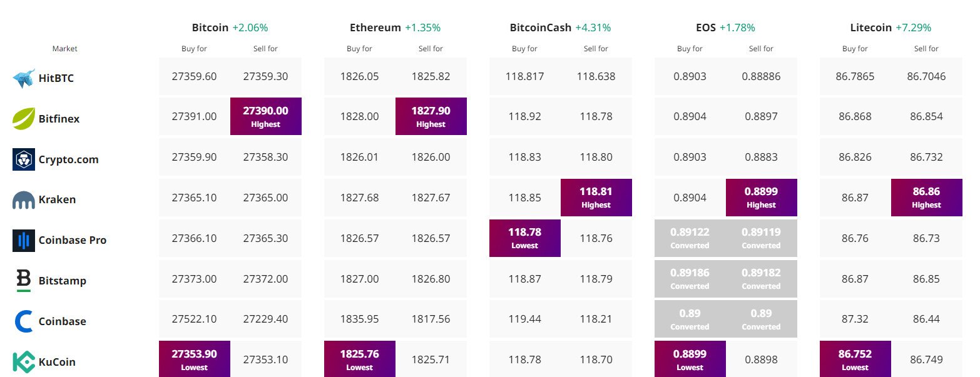Select Bitfinex highest Ethereum sell price 1827.90
The height and width of the screenshot is (377, 980).
pos(431,116)
